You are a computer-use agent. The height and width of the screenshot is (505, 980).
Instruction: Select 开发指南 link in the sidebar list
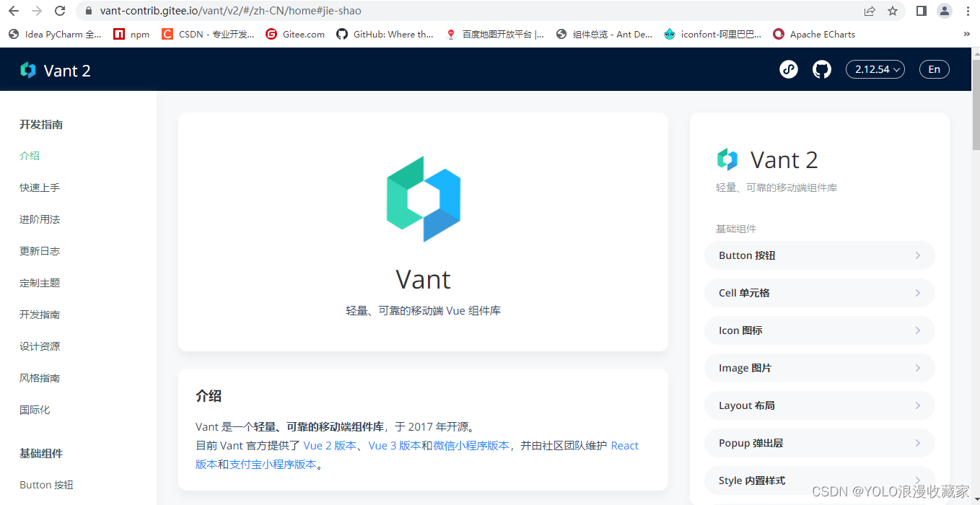pos(40,315)
